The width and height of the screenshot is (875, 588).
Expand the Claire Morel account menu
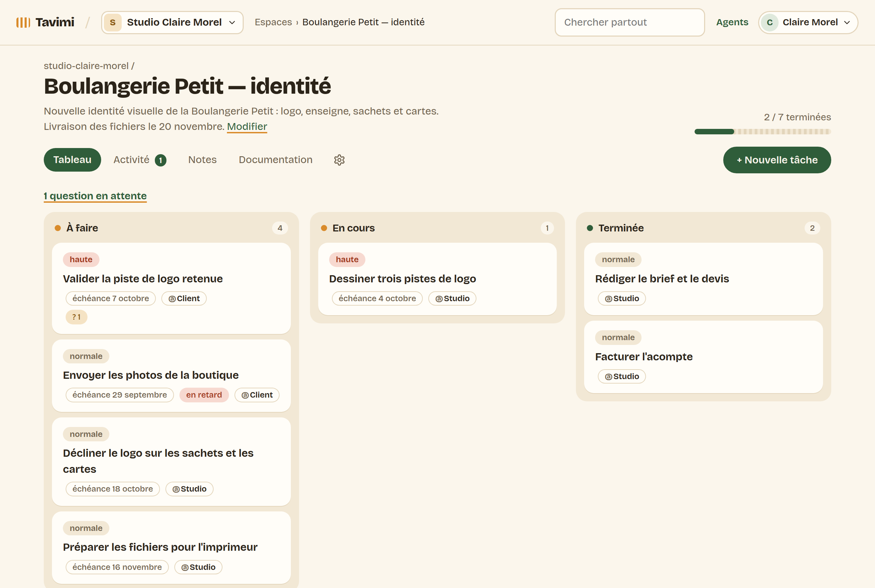[808, 23]
